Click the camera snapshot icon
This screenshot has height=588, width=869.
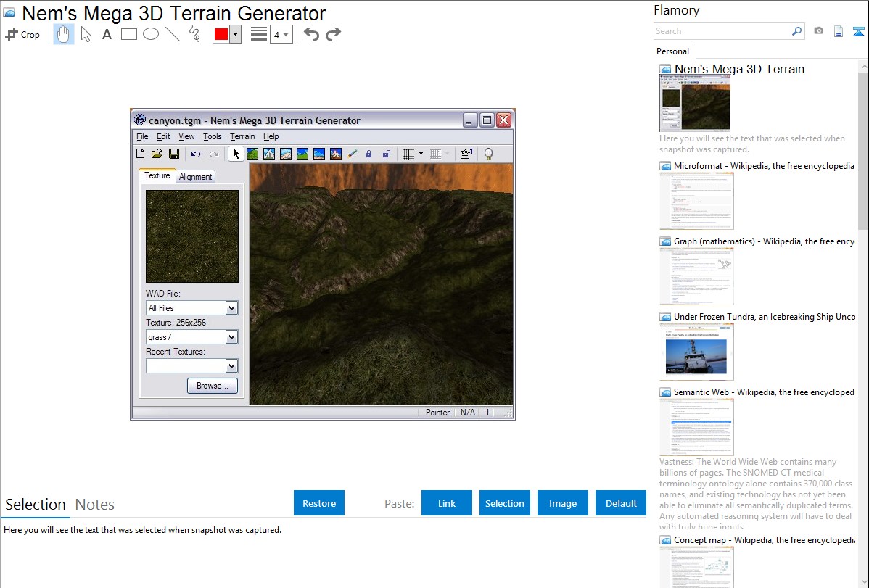tap(818, 31)
